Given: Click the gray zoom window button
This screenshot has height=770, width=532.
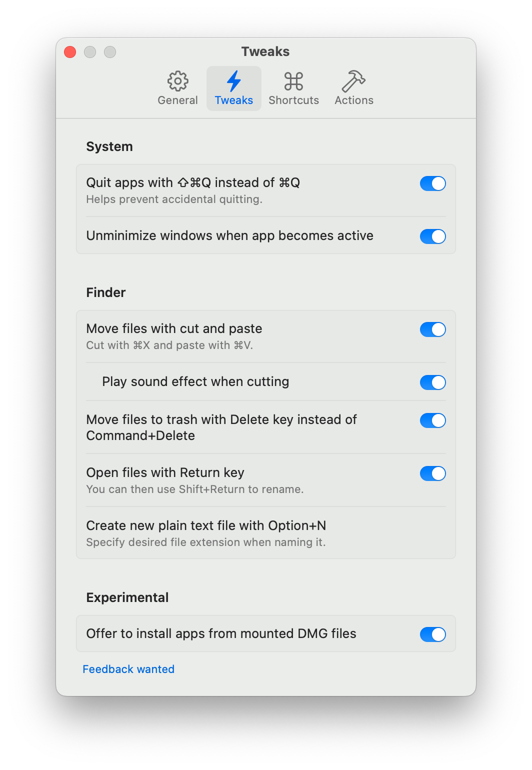Looking at the screenshot, I should [110, 52].
